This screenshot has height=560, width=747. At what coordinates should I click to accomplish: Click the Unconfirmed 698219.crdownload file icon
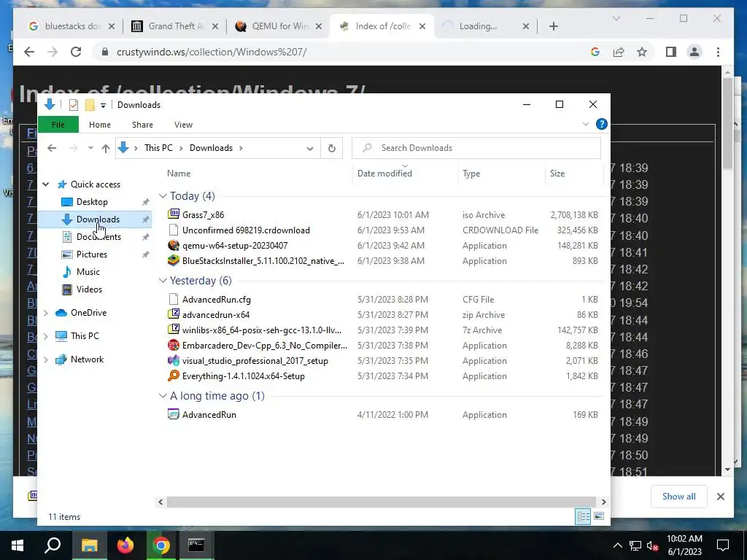[174, 230]
